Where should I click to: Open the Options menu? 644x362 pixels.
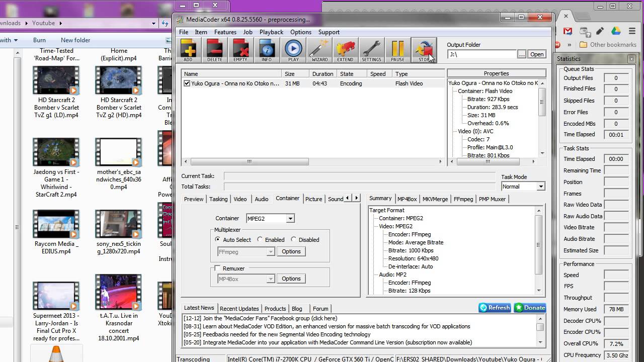[x=301, y=32]
